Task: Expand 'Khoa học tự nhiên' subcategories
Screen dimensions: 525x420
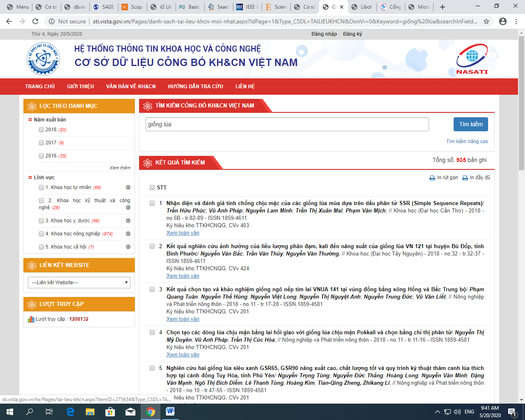Action: (128, 187)
